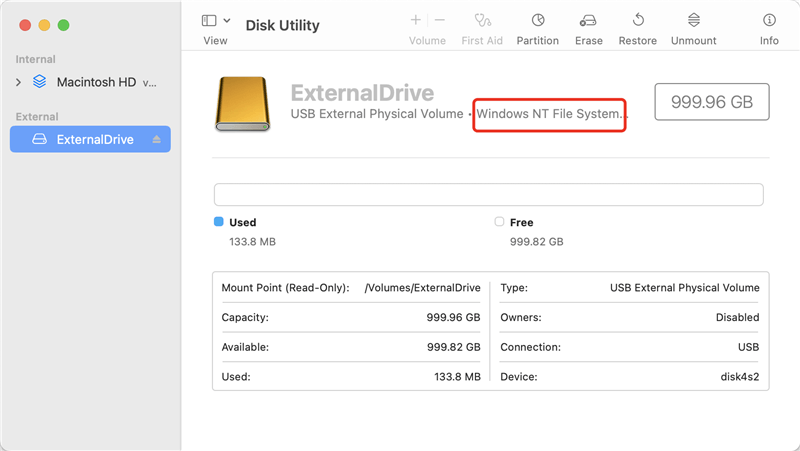
Task: Click the Free 999.82 GB legend value
Action: point(537,242)
